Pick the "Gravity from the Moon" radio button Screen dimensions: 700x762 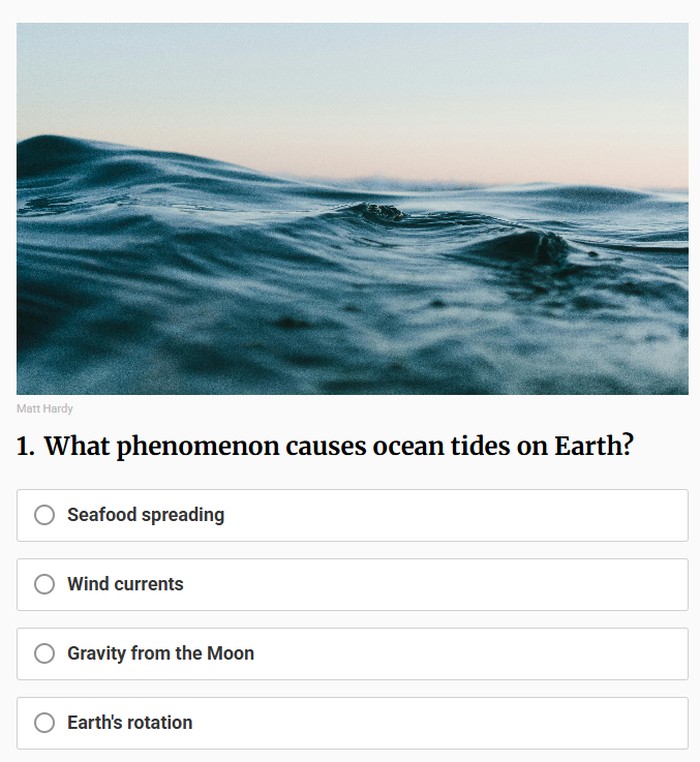click(x=44, y=653)
